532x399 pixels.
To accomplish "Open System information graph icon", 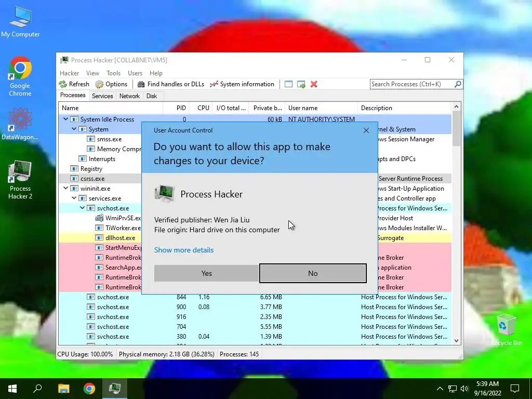I will [214, 84].
